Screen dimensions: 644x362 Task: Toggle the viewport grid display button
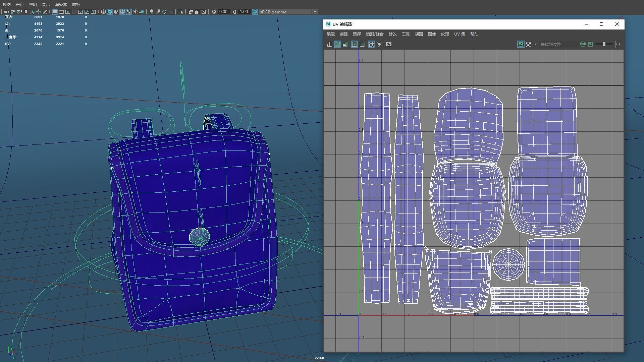(55, 12)
